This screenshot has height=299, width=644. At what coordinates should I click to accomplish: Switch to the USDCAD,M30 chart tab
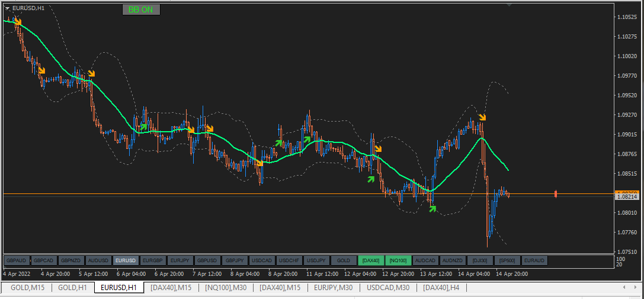(x=388, y=288)
